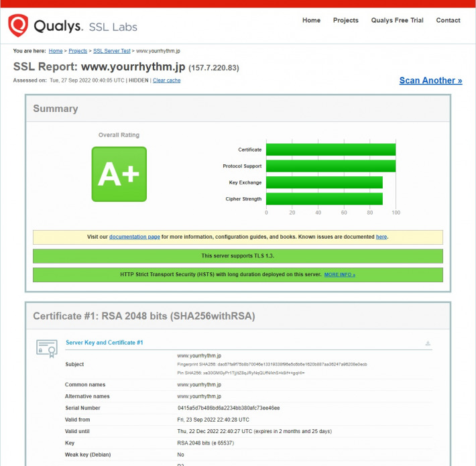
Task: Open the documentation page link
Action: (x=134, y=237)
